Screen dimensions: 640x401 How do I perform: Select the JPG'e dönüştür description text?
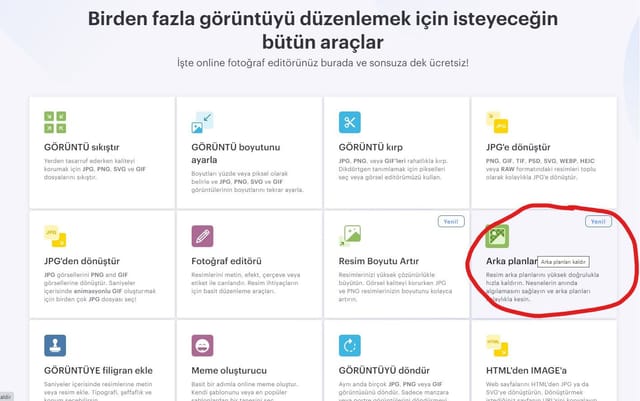coord(540,169)
